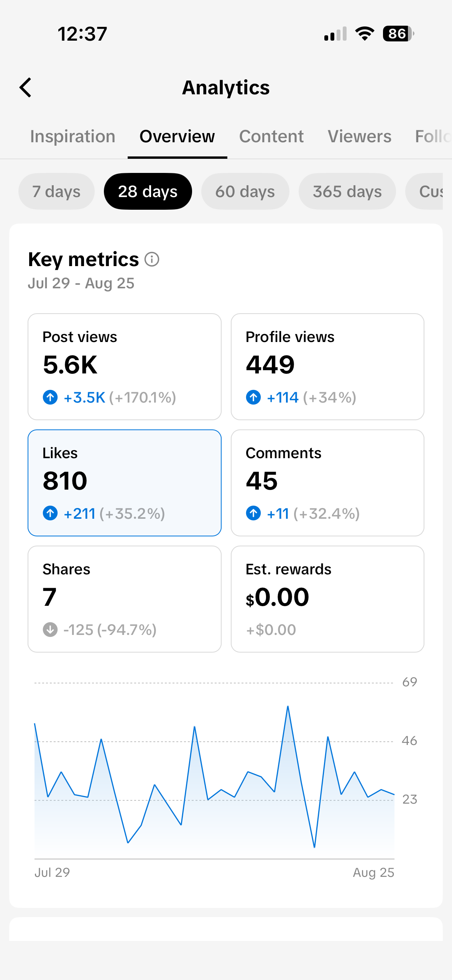The height and width of the screenshot is (980, 452).
Task: Tap Comments up-arrow indicator icon
Action: point(253,513)
